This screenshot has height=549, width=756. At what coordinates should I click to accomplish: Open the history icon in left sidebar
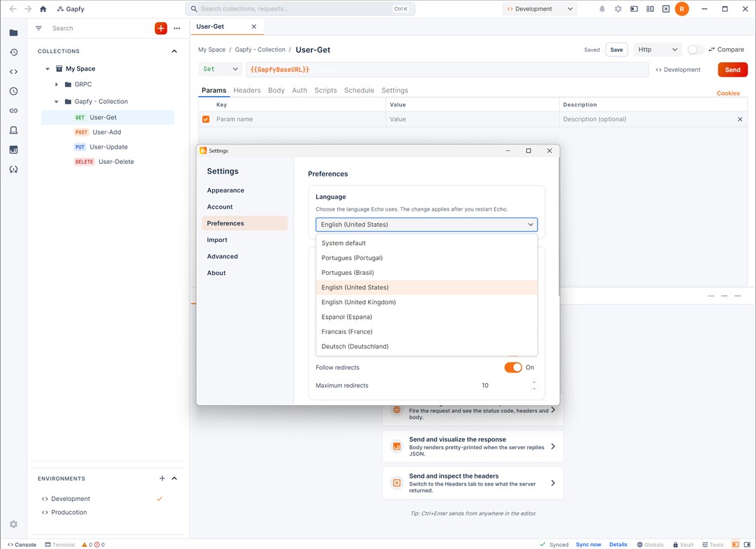point(13,52)
